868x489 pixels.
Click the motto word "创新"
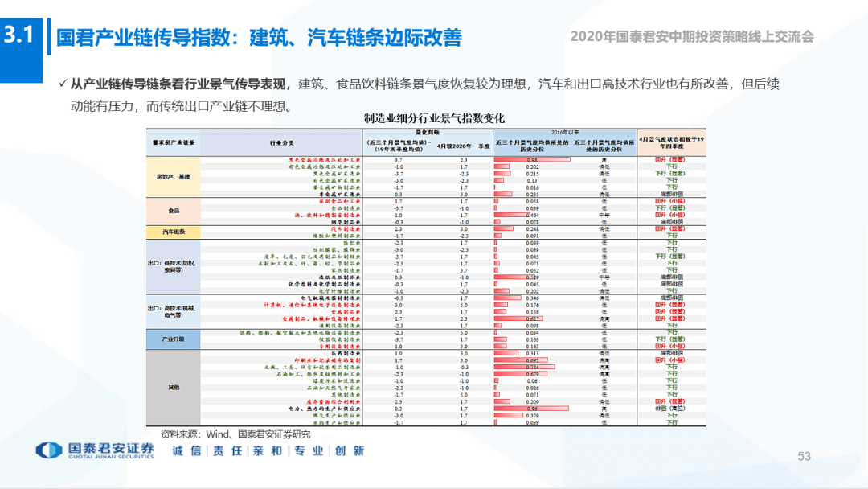tap(350, 450)
